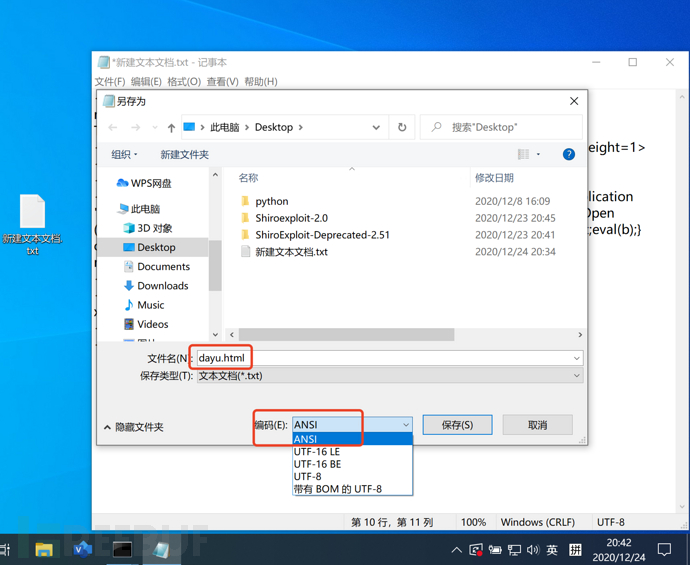Screen dimensions: 690x565
Task: Click the back navigation arrow in Save As dialog
Action: tap(113, 128)
